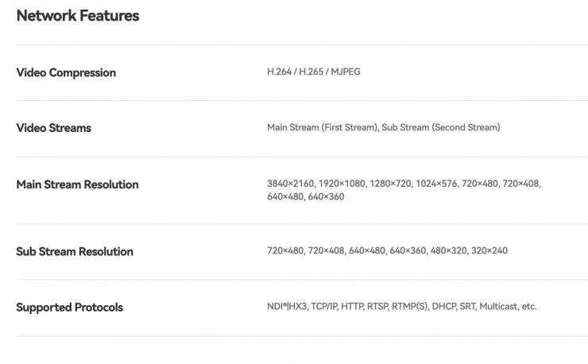Click the NDI®|HX3 protocol text
The height and width of the screenshot is (364, 588).
pos(288,307)
